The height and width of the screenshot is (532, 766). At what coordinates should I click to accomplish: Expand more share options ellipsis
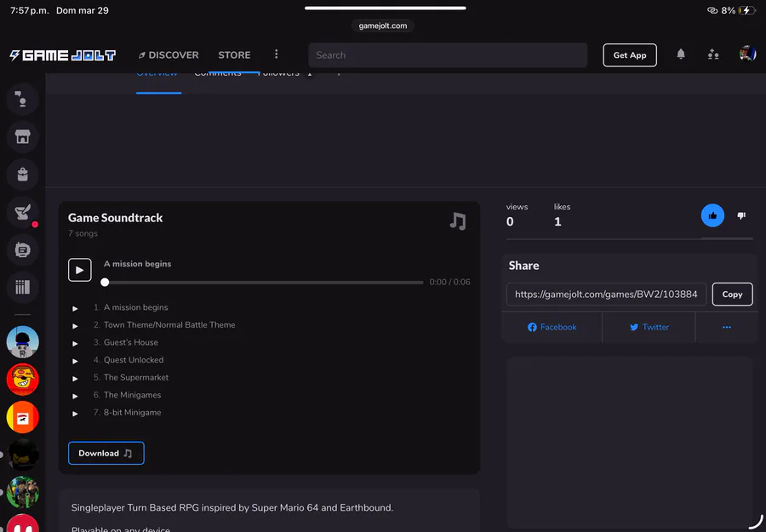click(726, 327)
